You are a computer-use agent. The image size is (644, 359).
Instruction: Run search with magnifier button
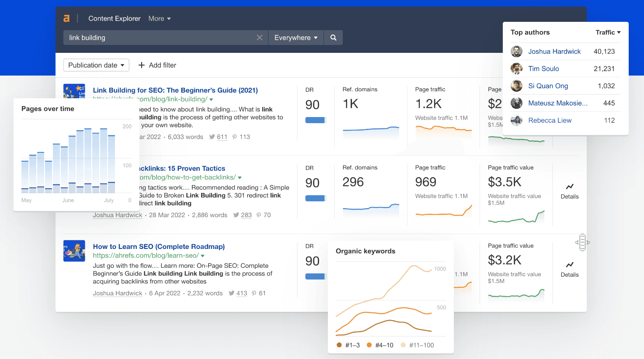pyautogui.click(x=333, y=38)
